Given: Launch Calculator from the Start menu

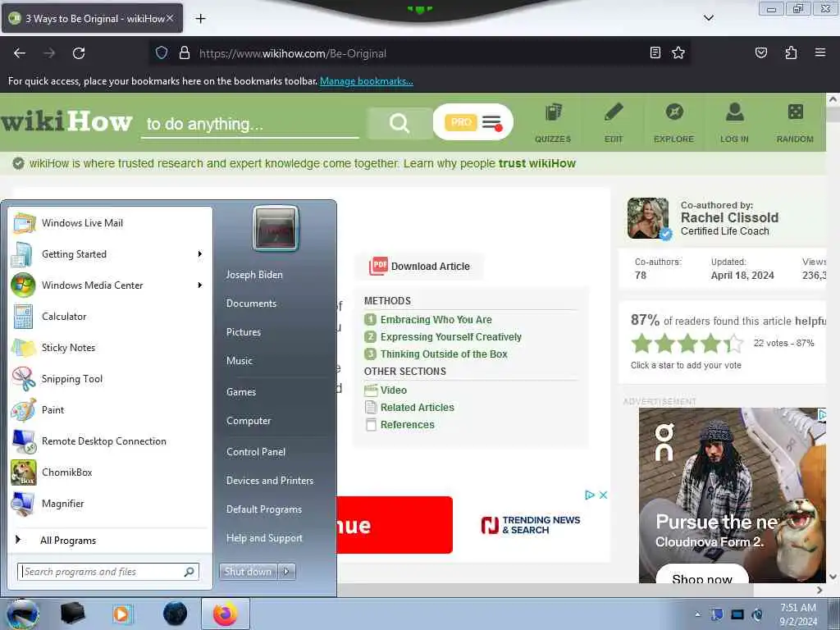Looking at the screenshot, I should (x=111, y=316).
